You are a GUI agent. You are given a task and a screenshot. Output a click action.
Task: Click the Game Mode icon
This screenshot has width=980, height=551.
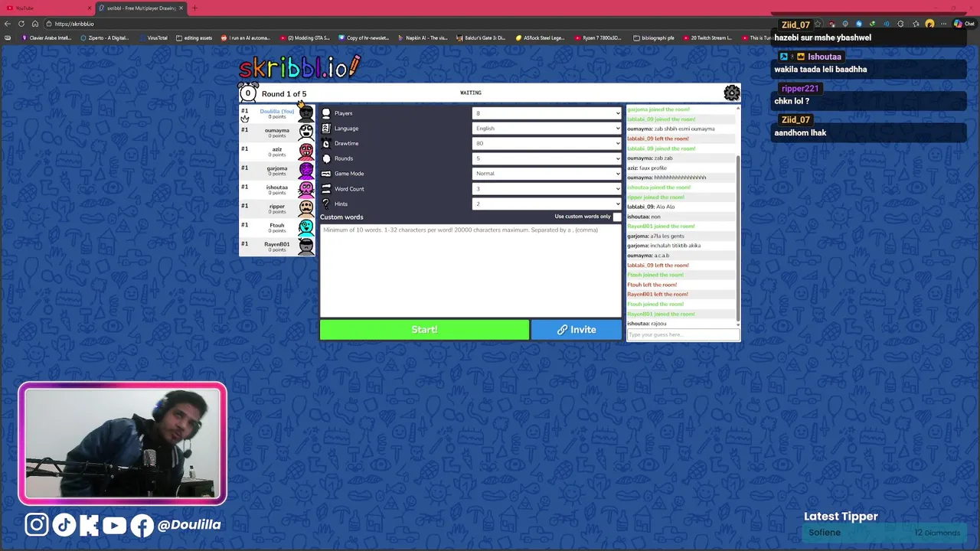(326, 174)
